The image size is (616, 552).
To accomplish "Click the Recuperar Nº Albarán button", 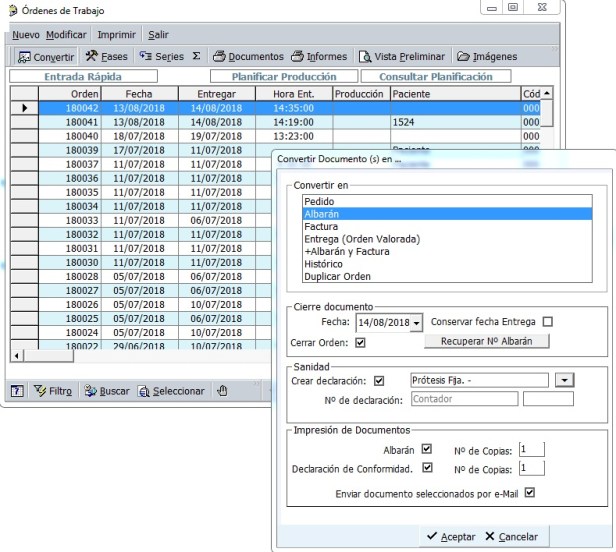I will coord(486,341).
